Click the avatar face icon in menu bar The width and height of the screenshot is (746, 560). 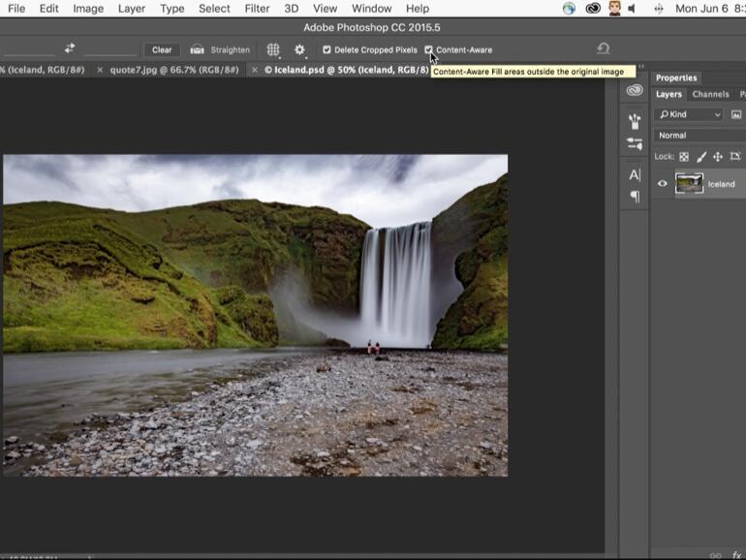click(614, 9)
